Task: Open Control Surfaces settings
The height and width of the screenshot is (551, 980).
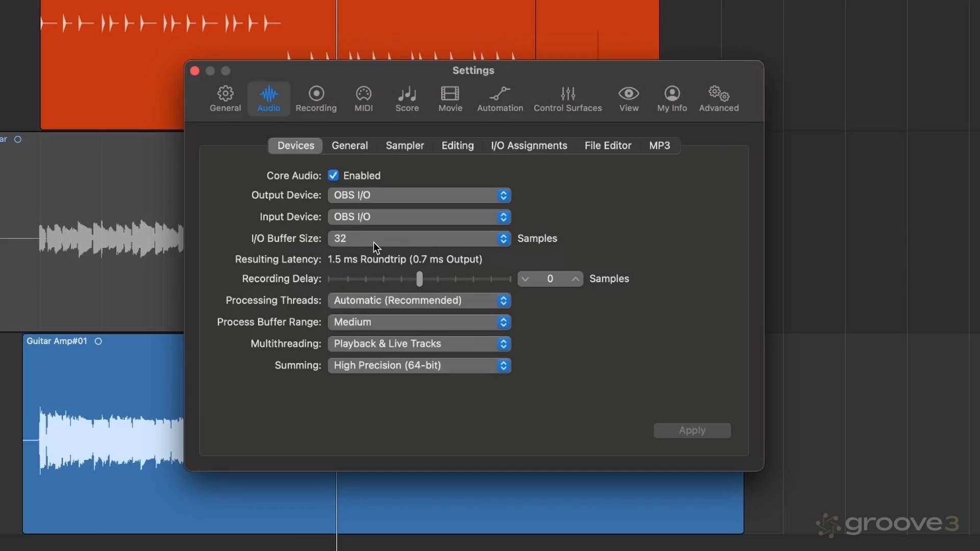Action: point(568,98)
